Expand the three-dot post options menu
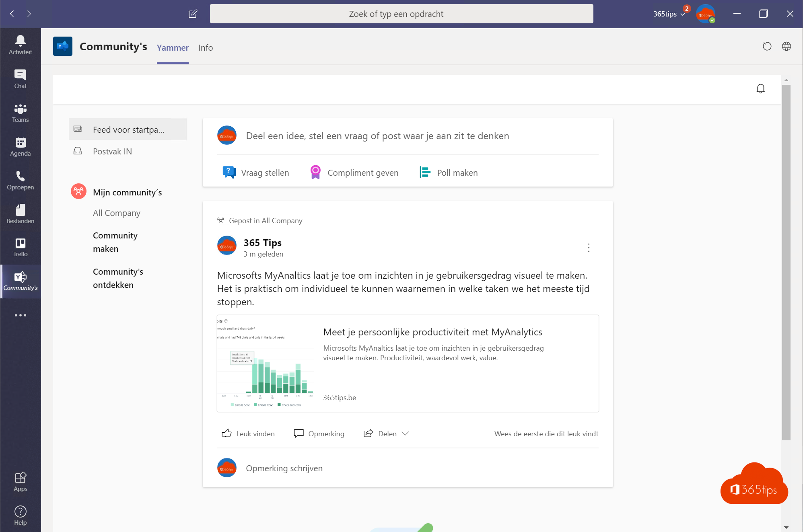The image size is (803, 532). (588, 247)
